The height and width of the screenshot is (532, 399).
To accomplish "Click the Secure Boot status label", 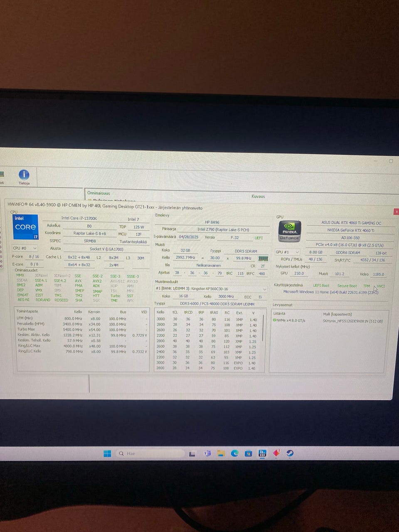I will [x=347, y=286].
